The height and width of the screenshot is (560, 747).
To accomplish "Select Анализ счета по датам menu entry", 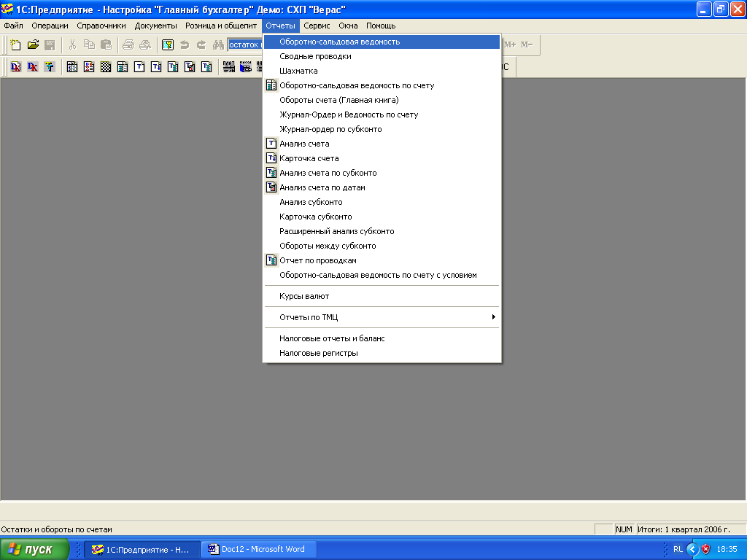I will pos(382,187).
